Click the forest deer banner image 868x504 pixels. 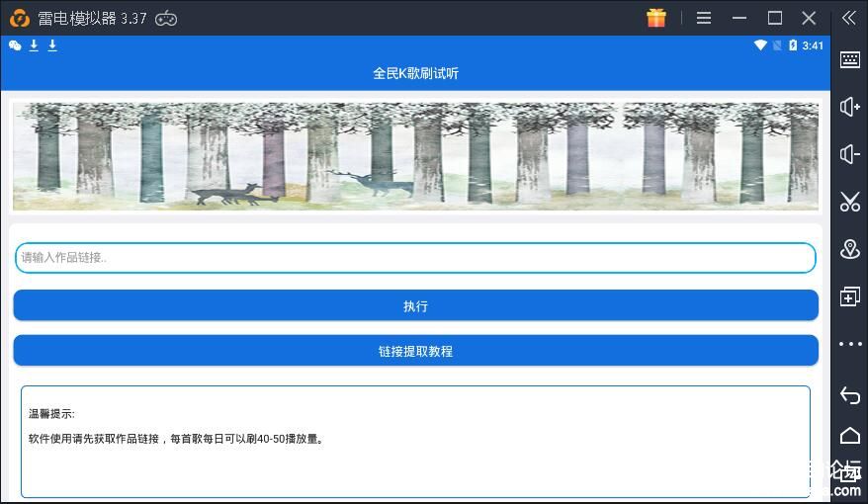(415, 156)
